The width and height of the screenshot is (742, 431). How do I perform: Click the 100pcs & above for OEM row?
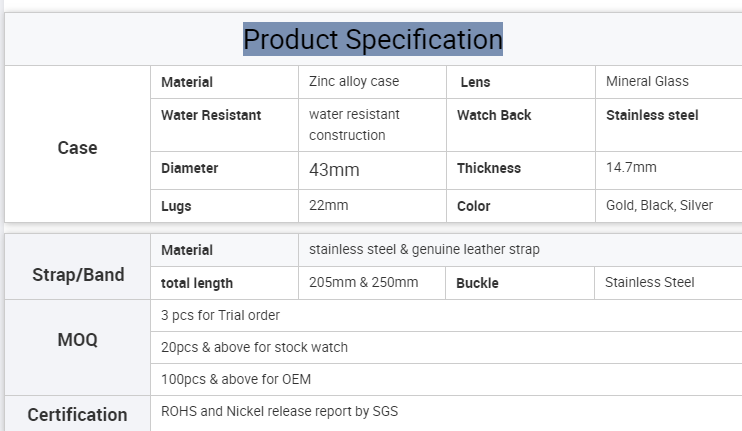[x=446, y=379]
